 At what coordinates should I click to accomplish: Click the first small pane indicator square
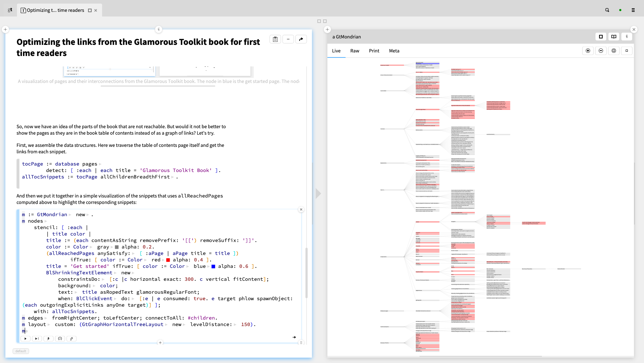point(319,21)
